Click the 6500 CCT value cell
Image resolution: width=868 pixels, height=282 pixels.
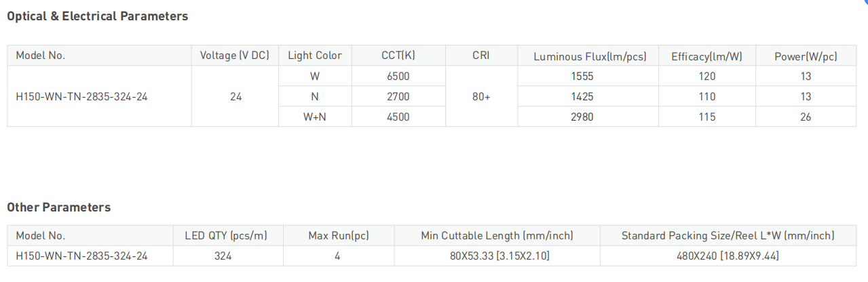pos(398,76)
